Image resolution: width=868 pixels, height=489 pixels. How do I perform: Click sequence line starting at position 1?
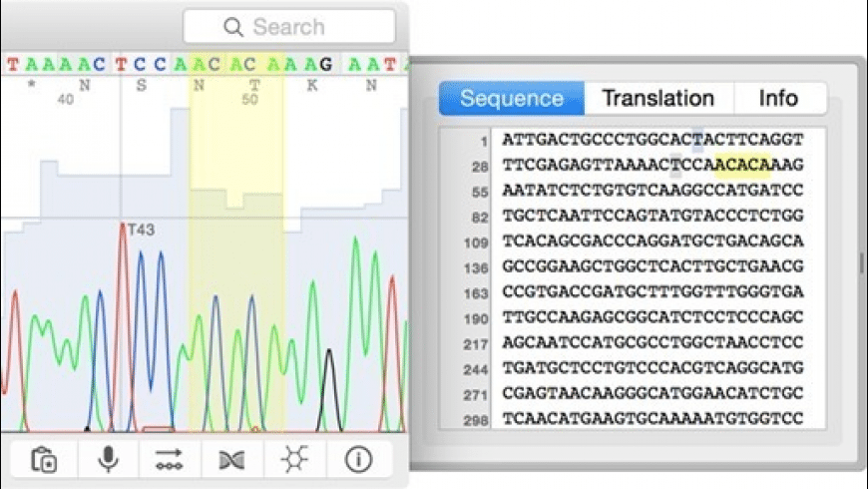(x=652, y=140)
